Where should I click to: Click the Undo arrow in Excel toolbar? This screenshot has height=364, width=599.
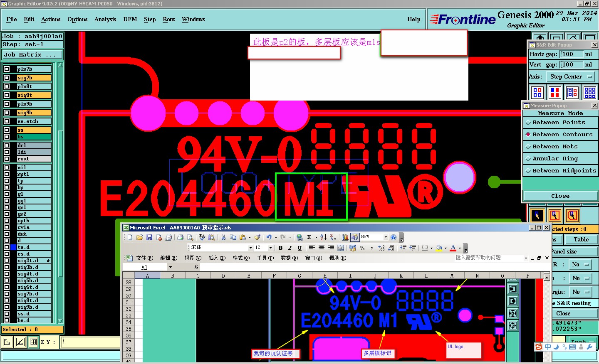[x=269, y=237]
